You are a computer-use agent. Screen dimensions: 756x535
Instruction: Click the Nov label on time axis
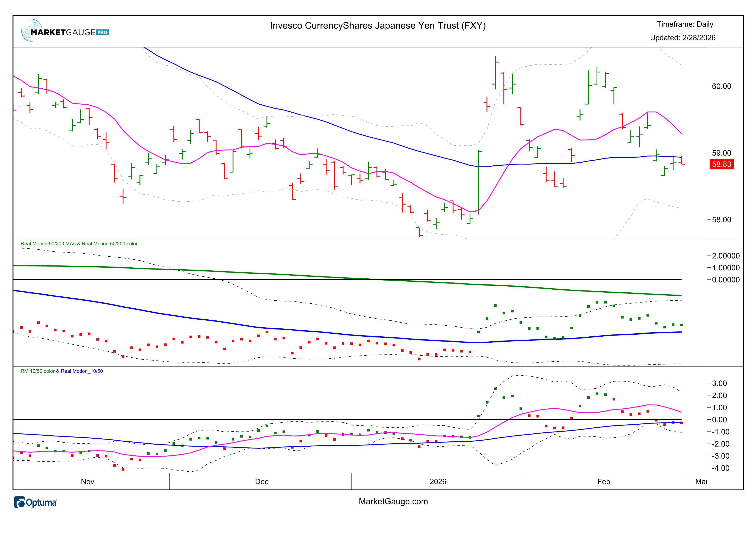[x=87, y=482]
